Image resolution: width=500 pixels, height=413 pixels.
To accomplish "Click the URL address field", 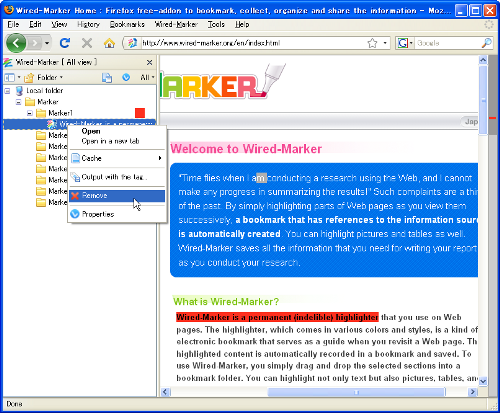I will coord(252,43).
